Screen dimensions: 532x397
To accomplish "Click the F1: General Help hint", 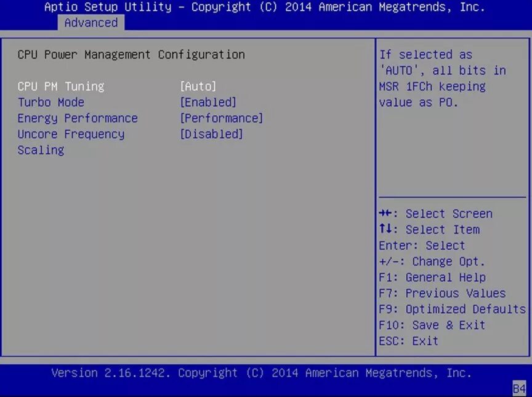I will (x=432, y=277).
